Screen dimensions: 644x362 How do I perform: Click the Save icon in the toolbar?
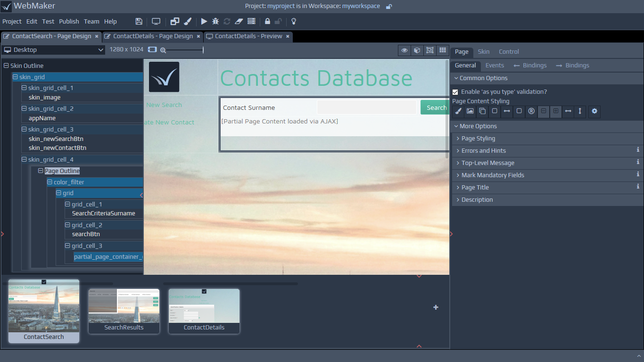(139, 21)
